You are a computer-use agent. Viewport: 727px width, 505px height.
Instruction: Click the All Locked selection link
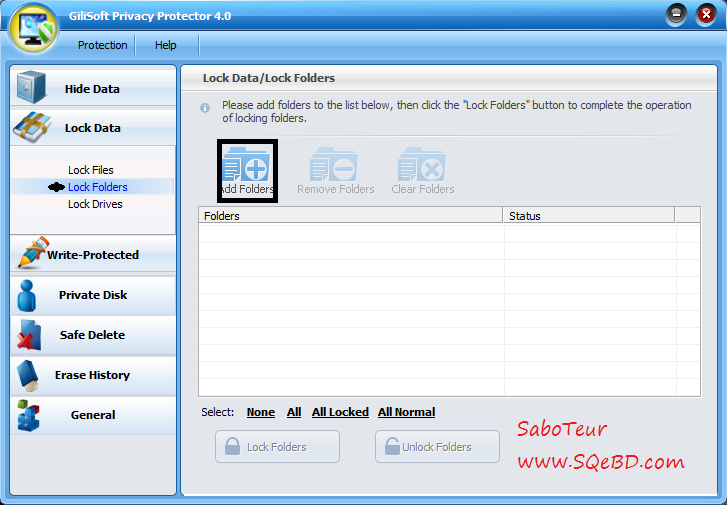[340, 412]
